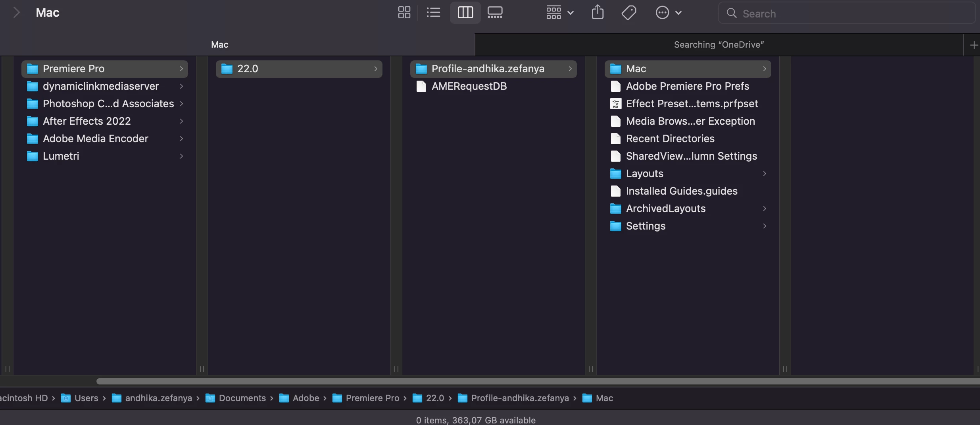This screenshot has width=980, height=425.
Task: Click the Installed Guides.guides document icon
Action: [615, 191]
